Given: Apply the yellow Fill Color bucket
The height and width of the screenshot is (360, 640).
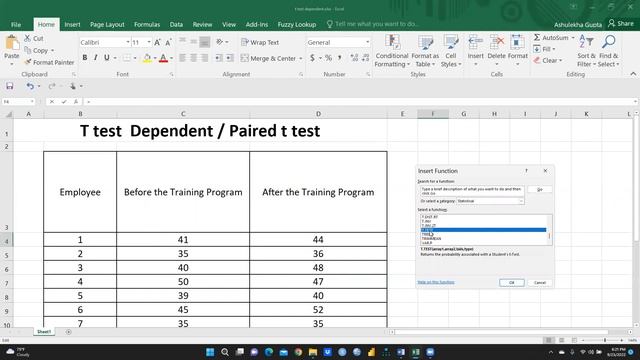Looking at the screenshot, I should 147,58.
